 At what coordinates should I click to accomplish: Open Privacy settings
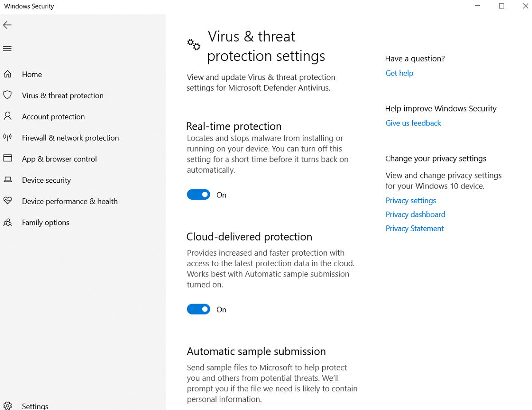(x=411, y=200)
